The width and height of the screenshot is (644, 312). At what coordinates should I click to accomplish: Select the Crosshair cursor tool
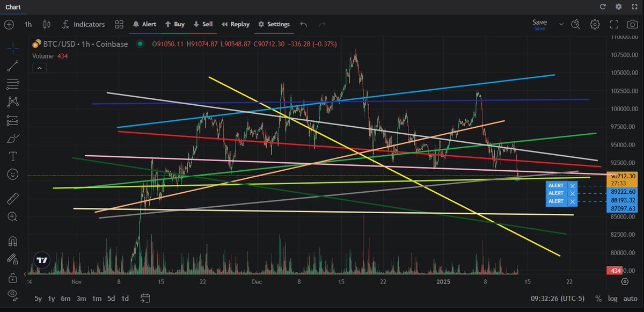point(13,48)
